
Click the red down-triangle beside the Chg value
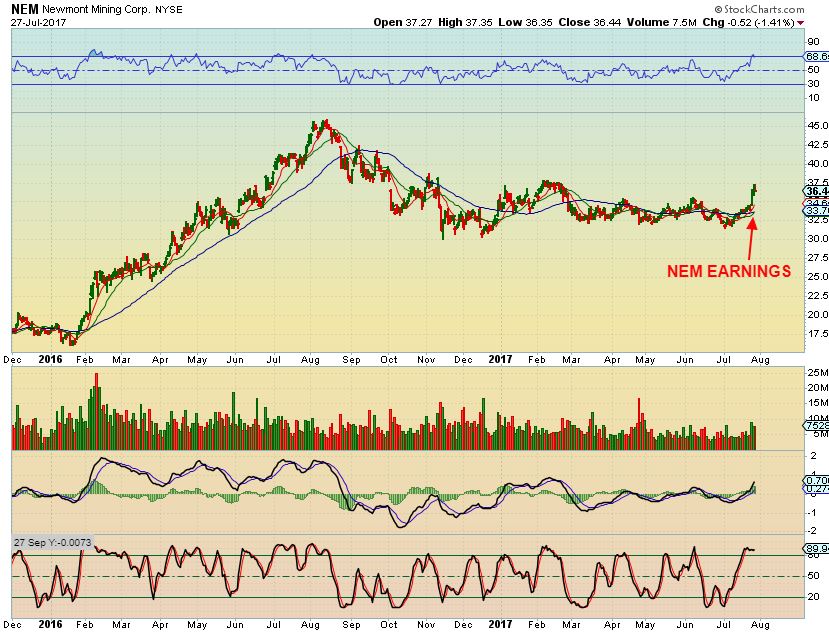[x=800, y=23]
